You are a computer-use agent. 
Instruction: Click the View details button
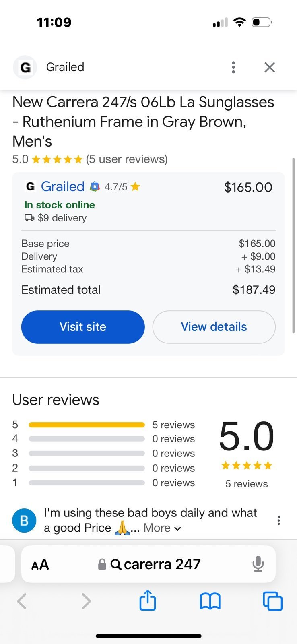214,327
